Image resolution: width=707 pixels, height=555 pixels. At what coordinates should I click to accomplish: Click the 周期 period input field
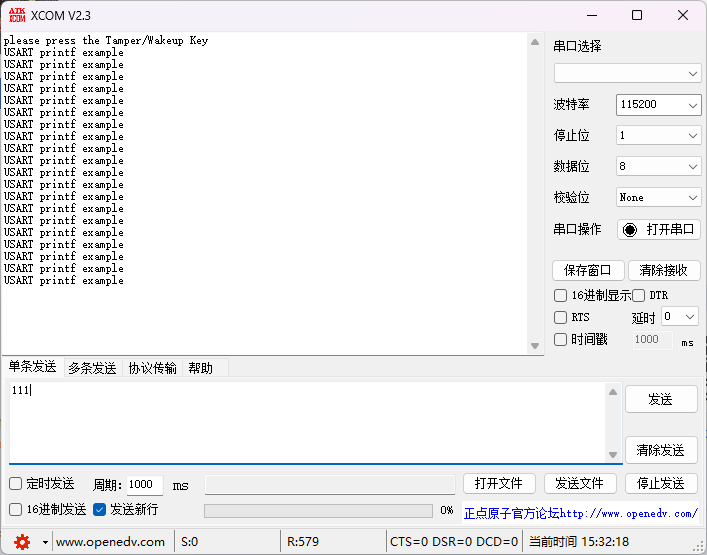tap(143, 485)
